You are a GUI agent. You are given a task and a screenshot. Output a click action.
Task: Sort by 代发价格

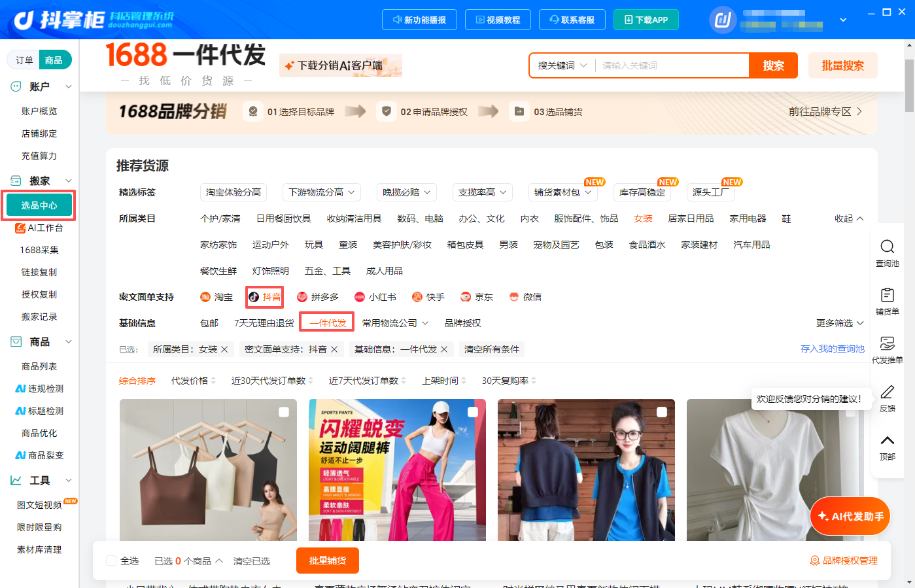[x=194, y=381]
